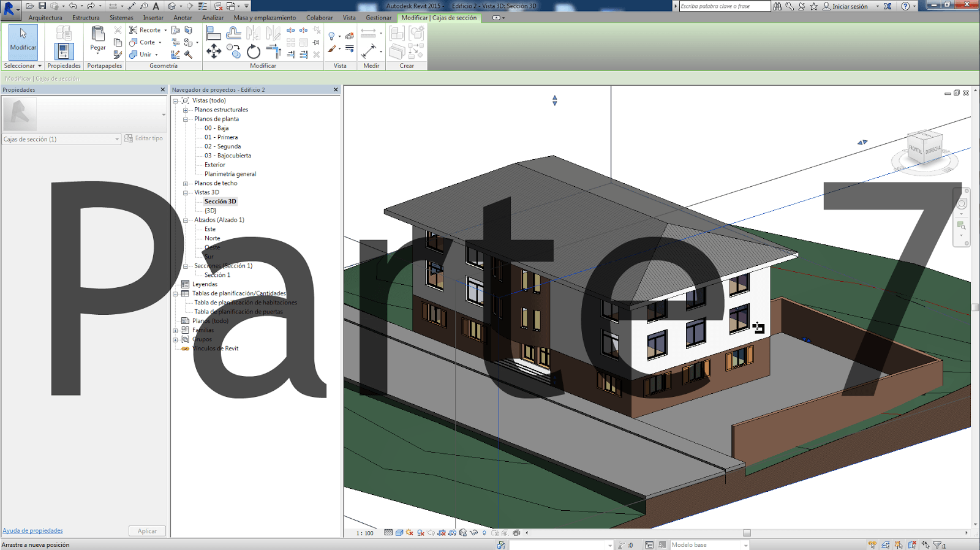Click the visual style cube icon in view control bar
The width and height of the screenshot is (980, 550).
point(399,533)
